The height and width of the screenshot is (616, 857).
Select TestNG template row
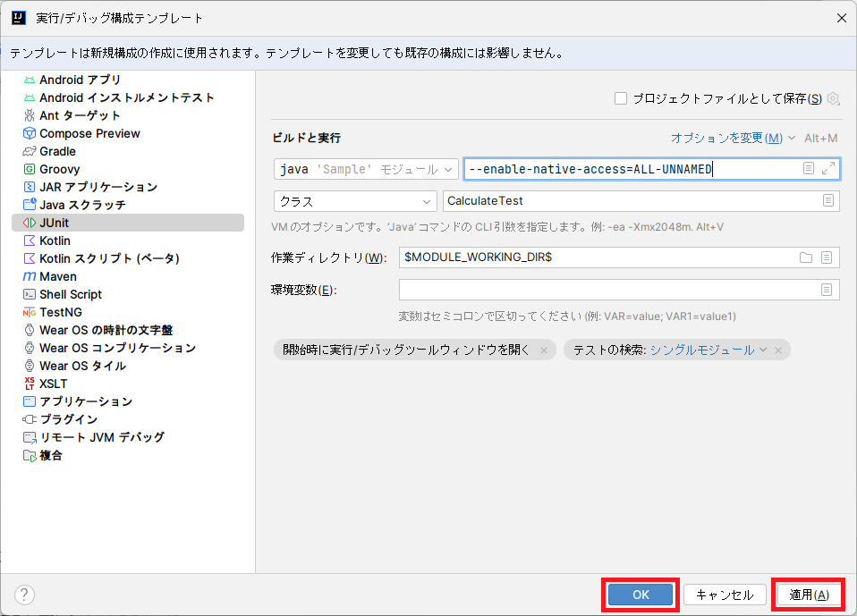[128, 312]
